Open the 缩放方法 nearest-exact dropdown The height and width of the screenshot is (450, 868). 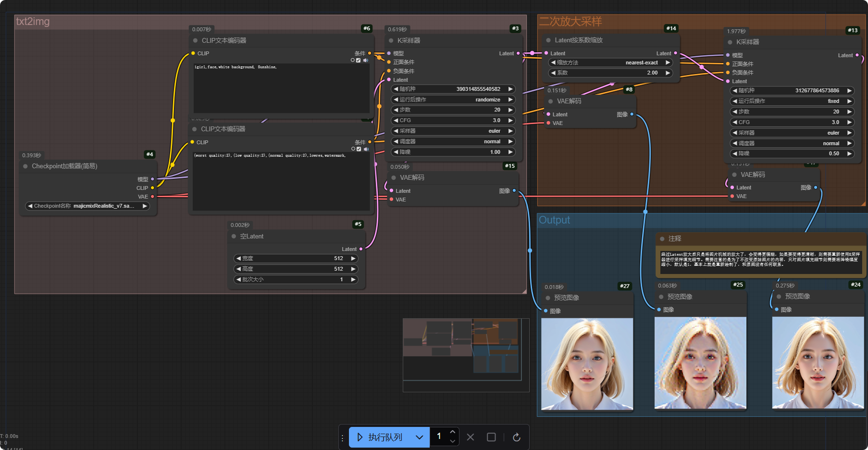click(610, 62)
